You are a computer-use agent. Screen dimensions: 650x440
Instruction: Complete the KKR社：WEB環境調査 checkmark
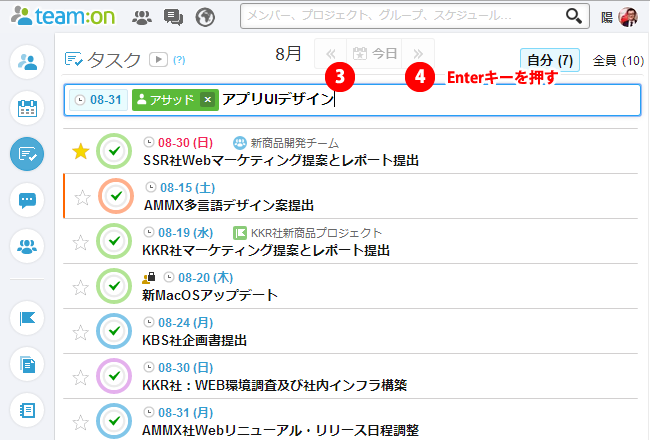point(114,376)
